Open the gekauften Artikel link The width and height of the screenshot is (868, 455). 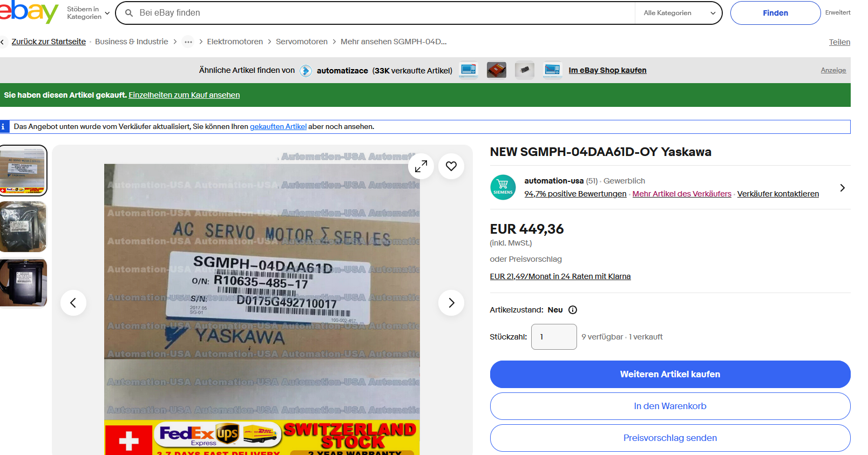[x=278, y=126]
